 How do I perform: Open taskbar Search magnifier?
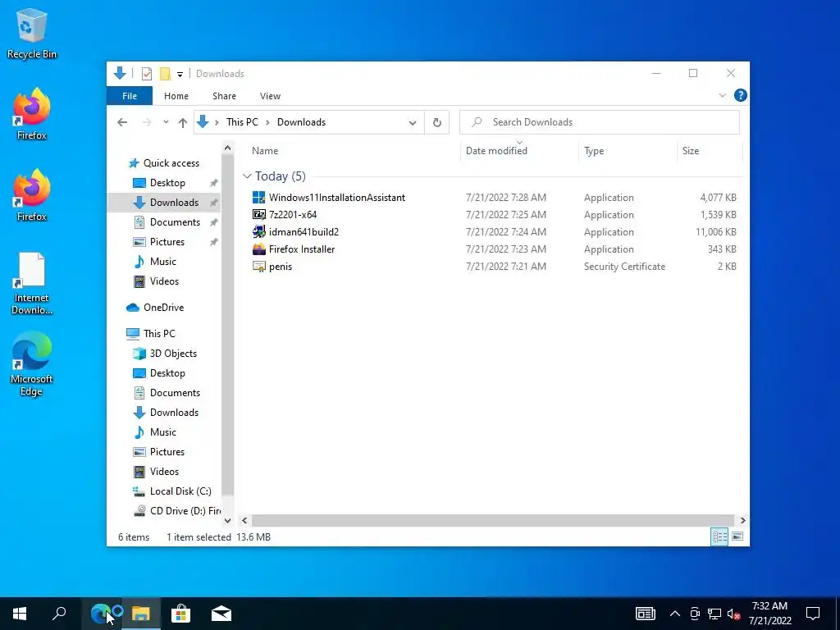(x=59, y=614)
